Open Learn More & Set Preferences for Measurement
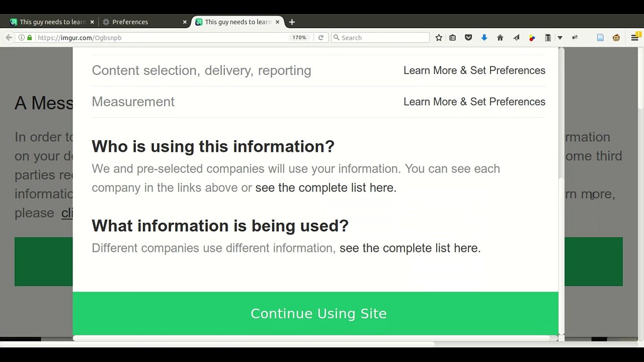This screenshot has height=362, width=644. [474, 102]
